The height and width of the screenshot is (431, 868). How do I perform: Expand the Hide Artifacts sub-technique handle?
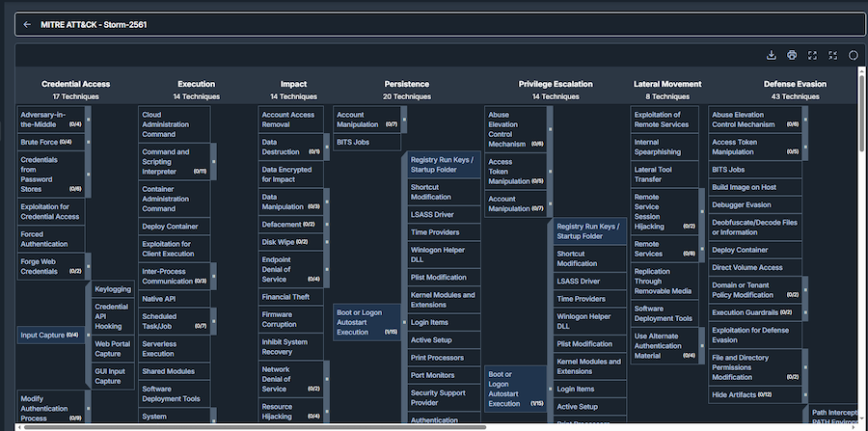tap(805, 394)
